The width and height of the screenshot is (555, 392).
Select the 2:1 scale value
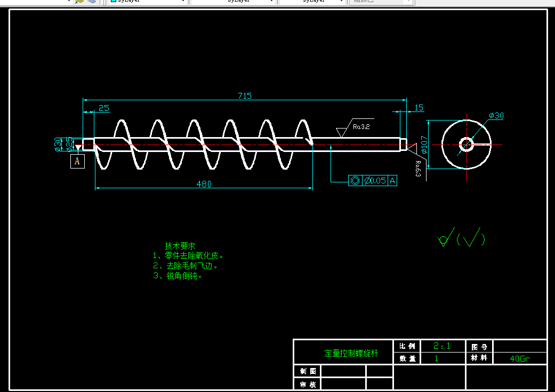click(x=442, y=346)
